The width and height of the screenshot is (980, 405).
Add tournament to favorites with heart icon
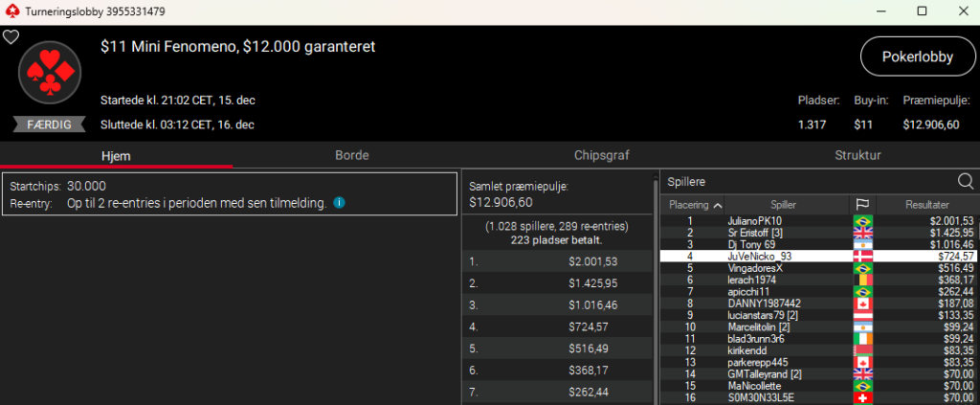(11, 37)
